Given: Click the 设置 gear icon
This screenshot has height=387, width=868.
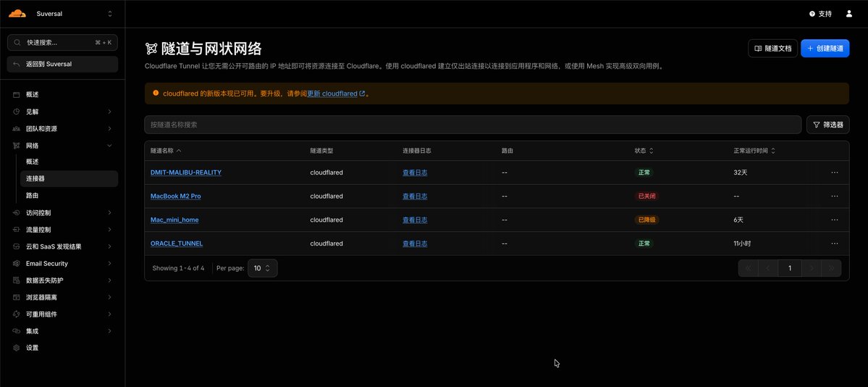Looking at the screenshot, I should (16, 348).
